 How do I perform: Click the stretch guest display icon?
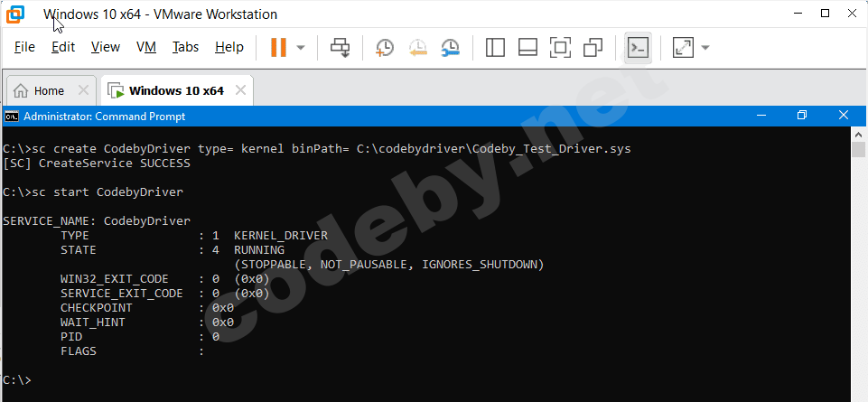pos(683,48)
